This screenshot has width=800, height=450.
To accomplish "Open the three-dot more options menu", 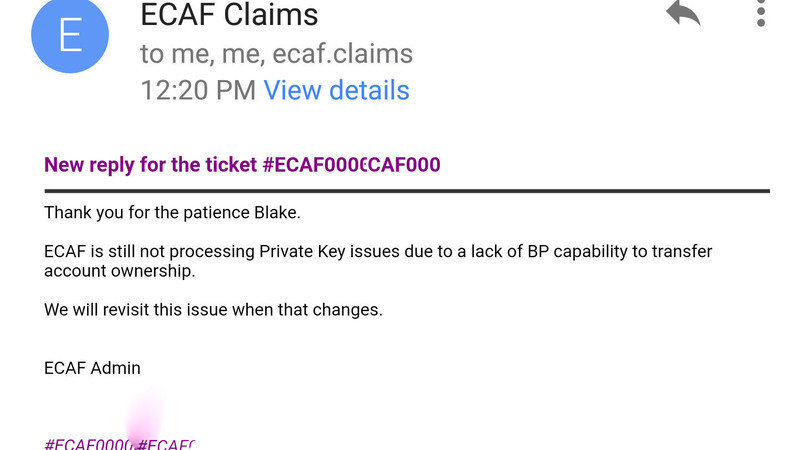I will coord(761,13).
